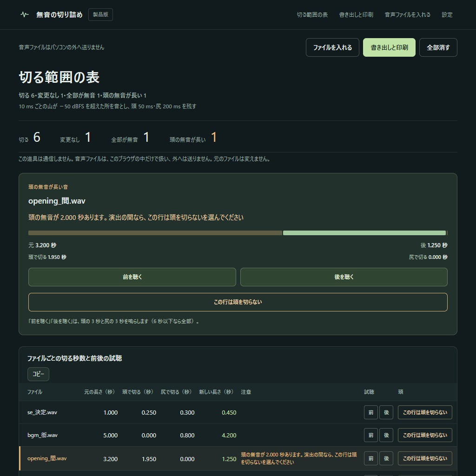Click the 尻で切る（秒） column header
The width and height of the screenshot is (476, 476).
(176, 392)
